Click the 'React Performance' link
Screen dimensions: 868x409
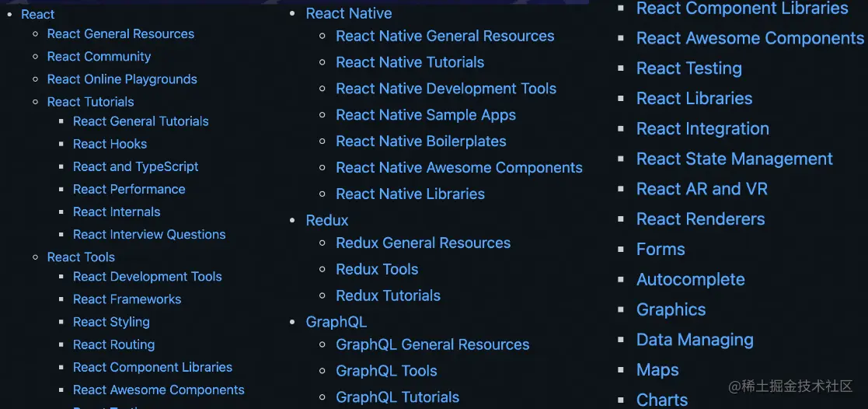point(129,190)
